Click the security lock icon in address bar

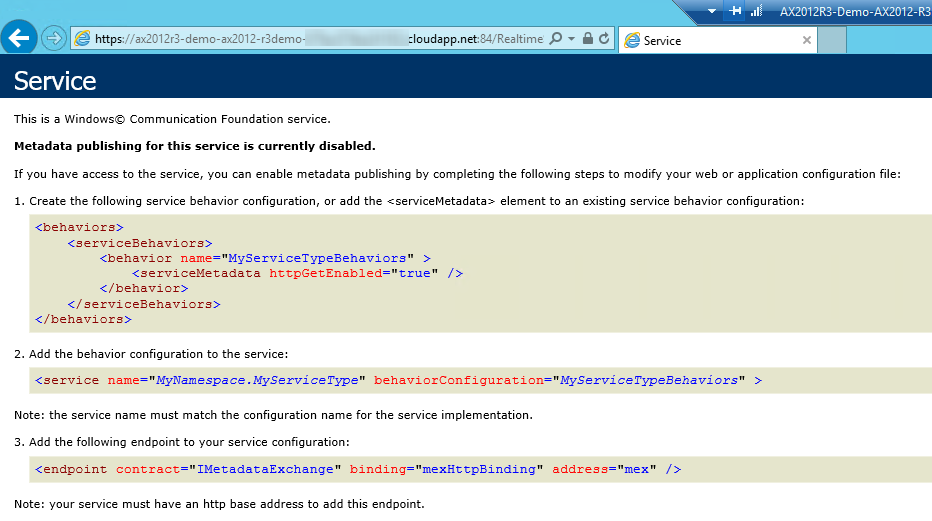[x=588, y=39]
